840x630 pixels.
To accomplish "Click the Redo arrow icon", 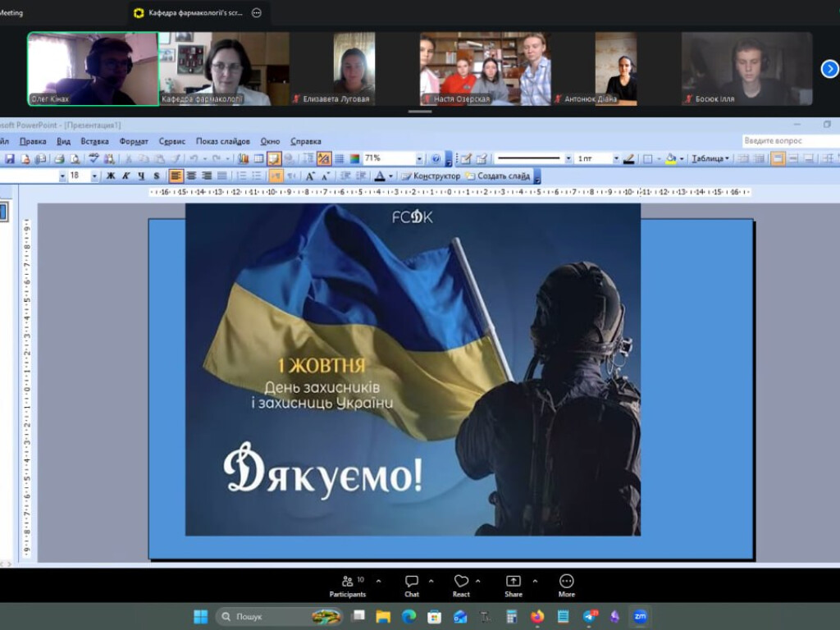I will [x=217, y=158].
